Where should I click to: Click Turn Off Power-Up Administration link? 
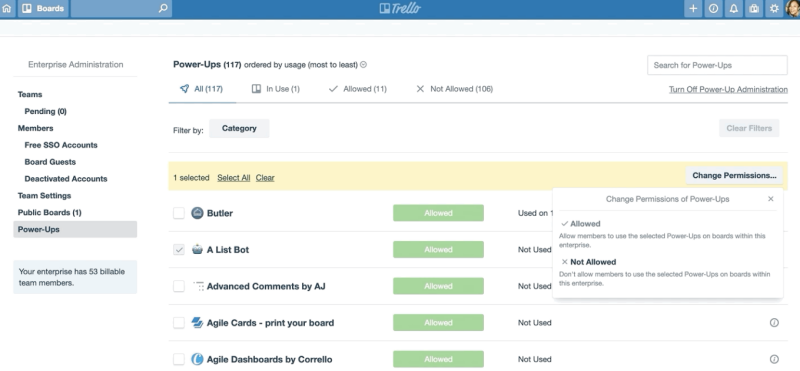[728, 89]
